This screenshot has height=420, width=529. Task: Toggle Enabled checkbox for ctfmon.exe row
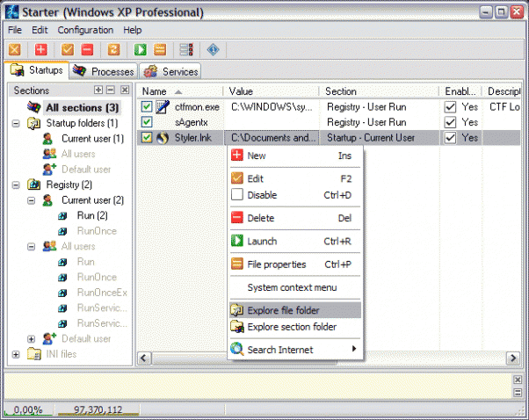tap(451, 107)
